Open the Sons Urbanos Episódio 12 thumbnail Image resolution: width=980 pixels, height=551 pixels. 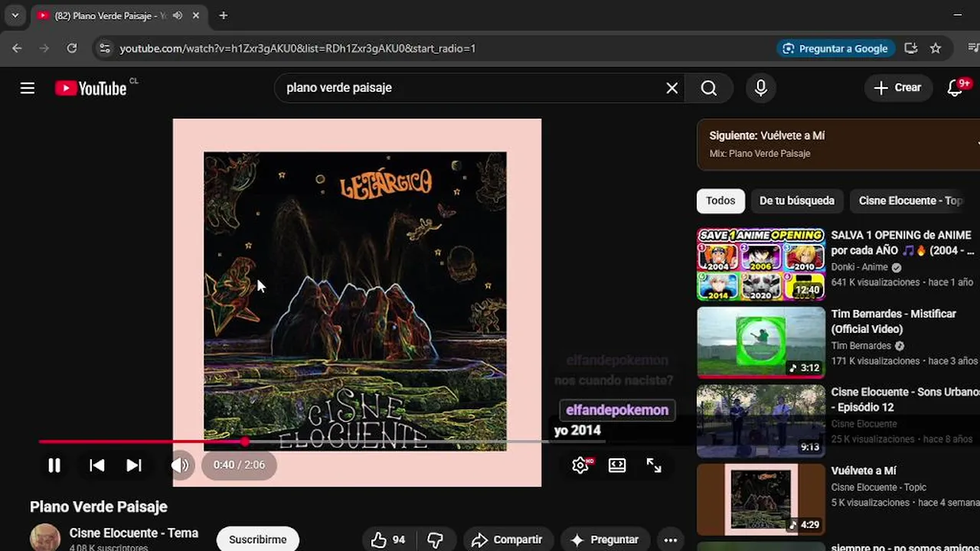(760, 420)
